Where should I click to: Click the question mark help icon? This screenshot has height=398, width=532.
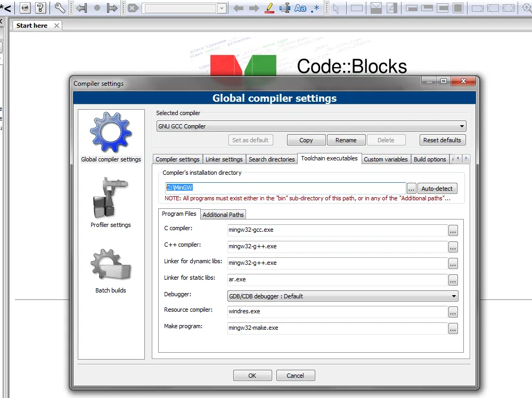coord(40,7)
